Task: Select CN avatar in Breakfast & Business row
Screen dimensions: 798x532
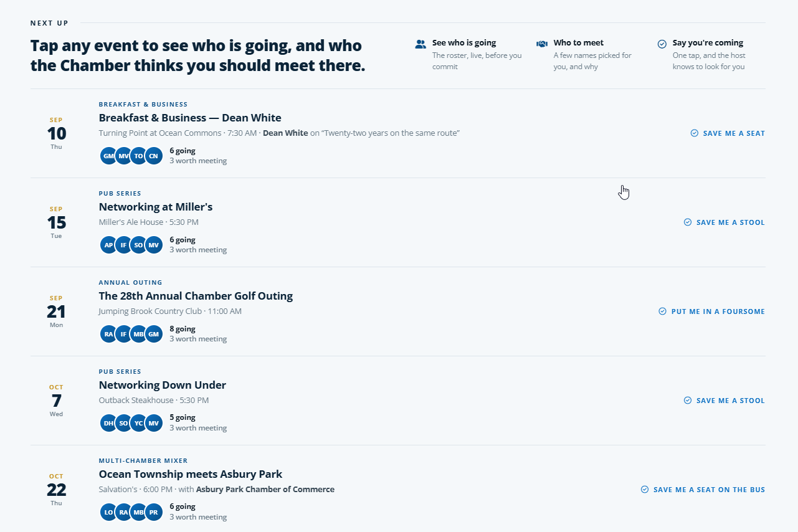Action: click(154, 156)
